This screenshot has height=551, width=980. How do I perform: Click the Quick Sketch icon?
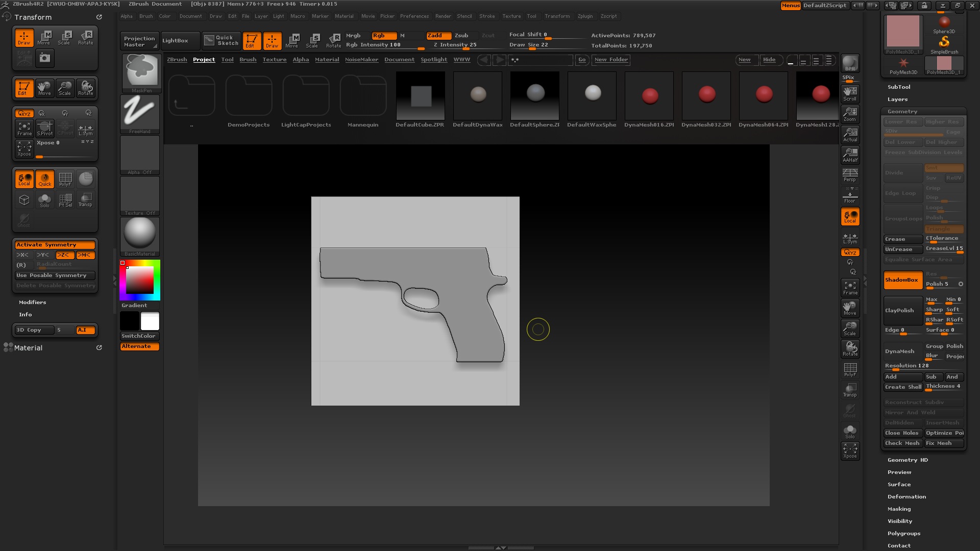(x=221, y=40)
